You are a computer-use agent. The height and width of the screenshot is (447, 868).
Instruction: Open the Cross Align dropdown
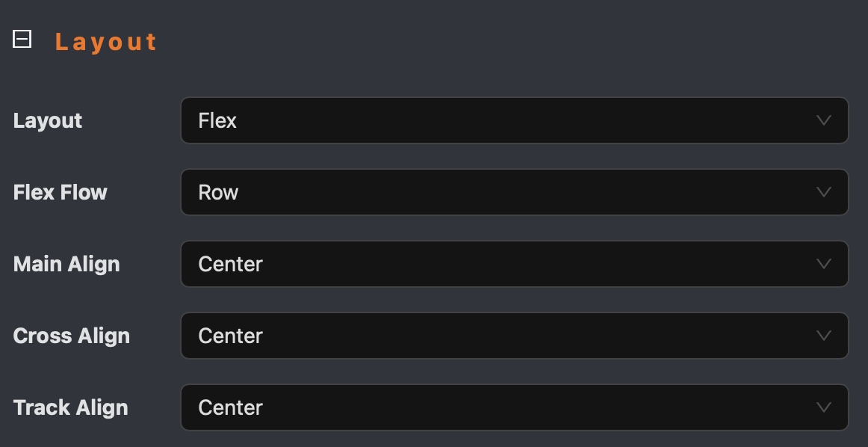click(x=515, y=336)
